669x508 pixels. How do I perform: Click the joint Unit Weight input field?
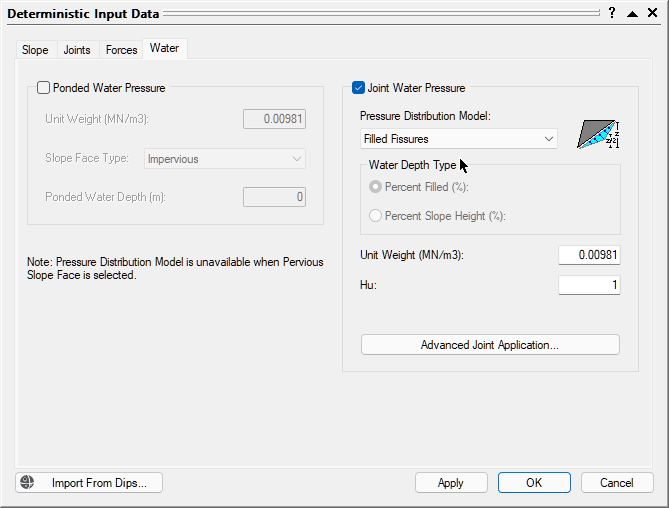pyautogui.click(x=589, y=255)
